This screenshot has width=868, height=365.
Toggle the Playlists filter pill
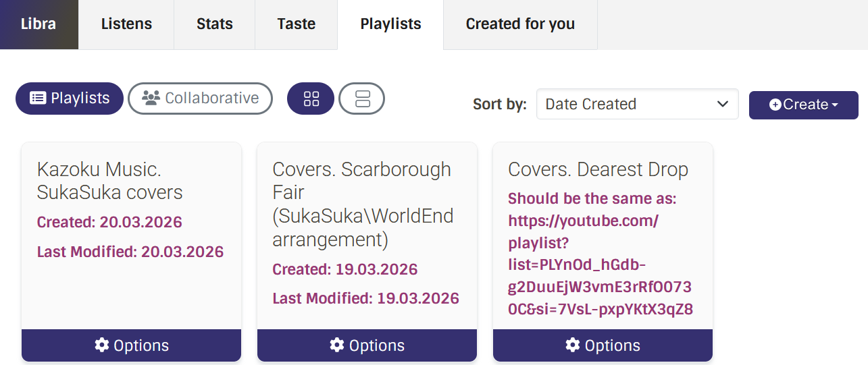point(70,99)
